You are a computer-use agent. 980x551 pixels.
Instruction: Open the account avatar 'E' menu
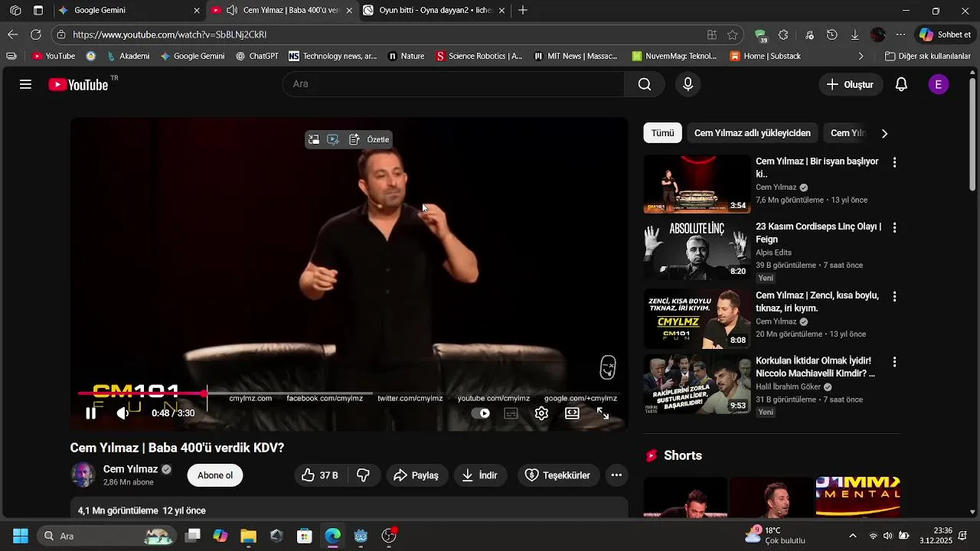[x=939, y=84]
